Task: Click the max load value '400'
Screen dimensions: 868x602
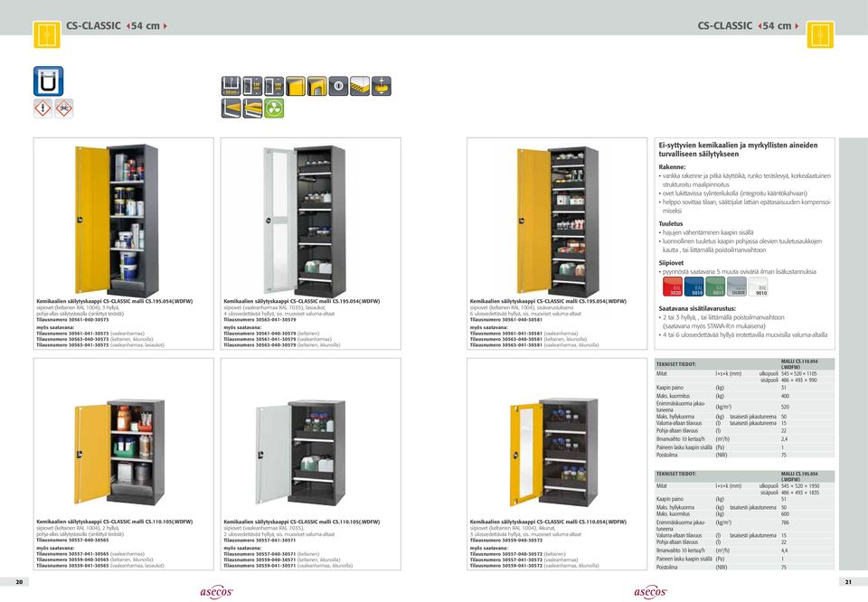Action: click(x=785, y=397)
